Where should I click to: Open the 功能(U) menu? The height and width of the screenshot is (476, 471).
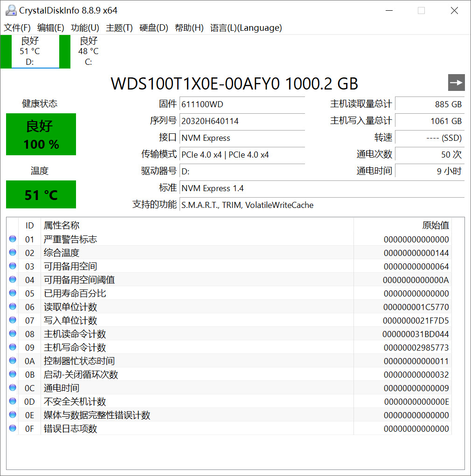(x=85, y=28)
